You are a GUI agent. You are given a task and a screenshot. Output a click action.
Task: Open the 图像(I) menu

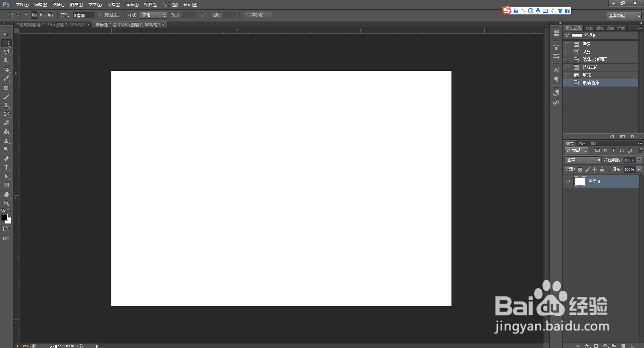pyautogui.click(x=58, y=5)
